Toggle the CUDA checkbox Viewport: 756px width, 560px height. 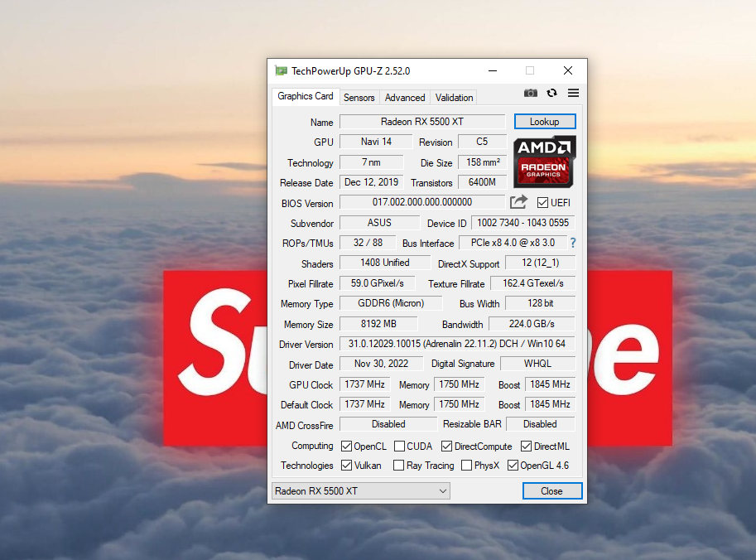[x=399, y=447]
